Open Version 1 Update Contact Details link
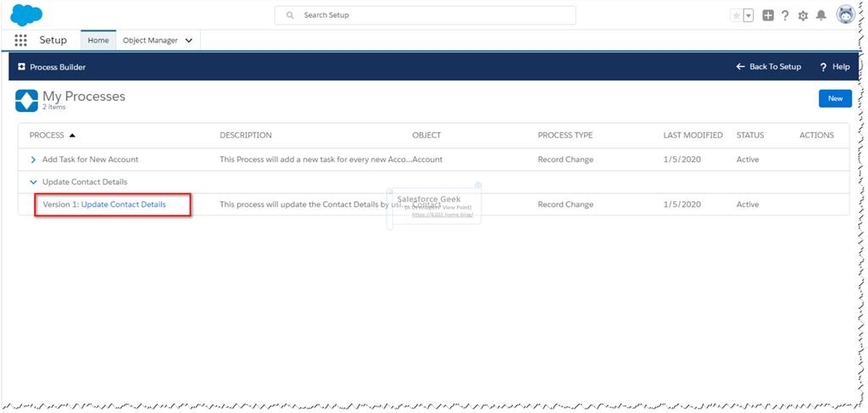The height and width of the screenshot is (413, 868). pos(124,204)
